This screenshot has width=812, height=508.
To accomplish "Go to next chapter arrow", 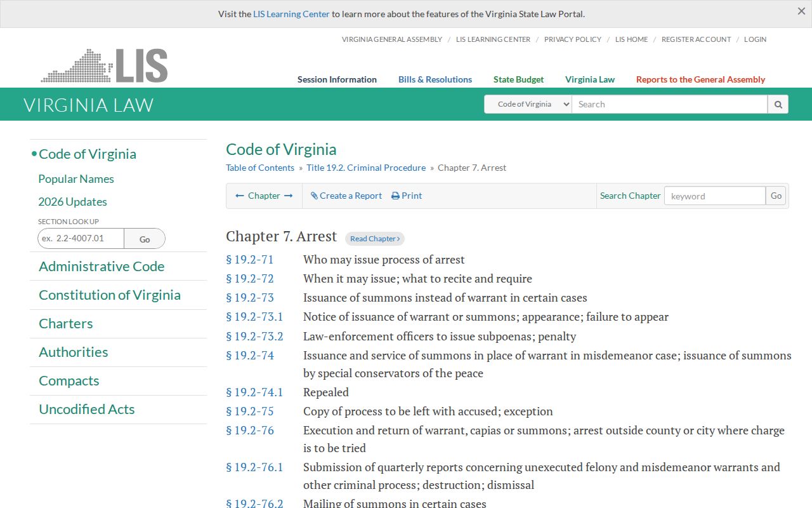I will click(x=288, y=196).
